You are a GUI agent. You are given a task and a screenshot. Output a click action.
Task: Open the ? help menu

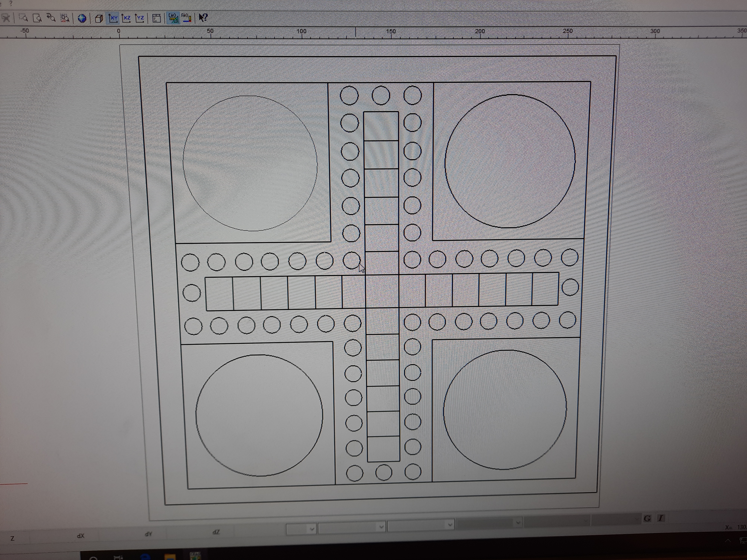pyautogui.click(x=11, y=3)
